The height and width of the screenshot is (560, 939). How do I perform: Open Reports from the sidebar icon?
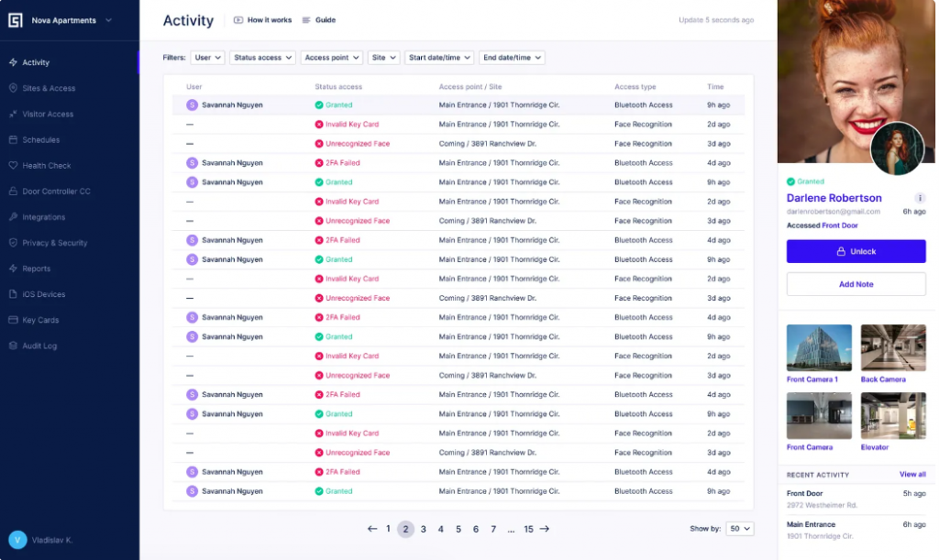click(x=12, y=268)
